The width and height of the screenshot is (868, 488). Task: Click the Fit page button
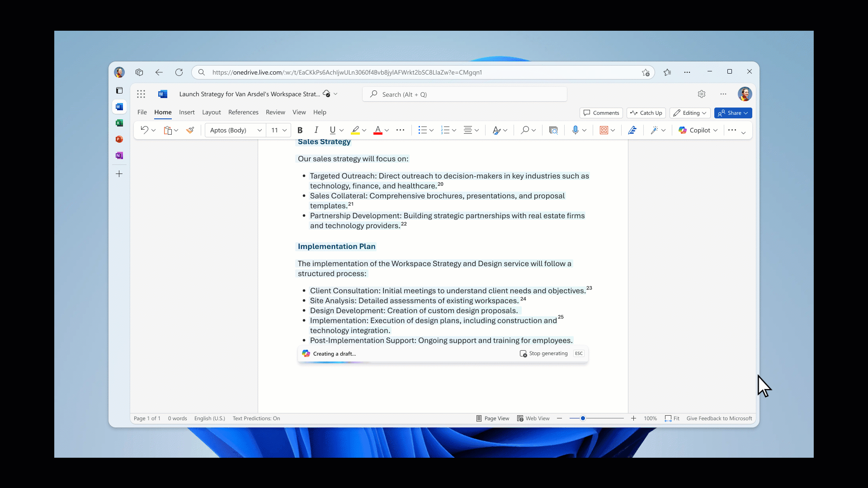pyautogui.click(x=672, y=418)
